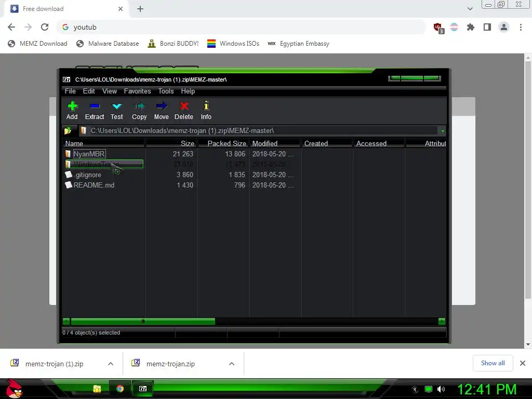Open the Favorites menu
The height and width of the screenshot is (399, 532).
click(x=137, y=91)
